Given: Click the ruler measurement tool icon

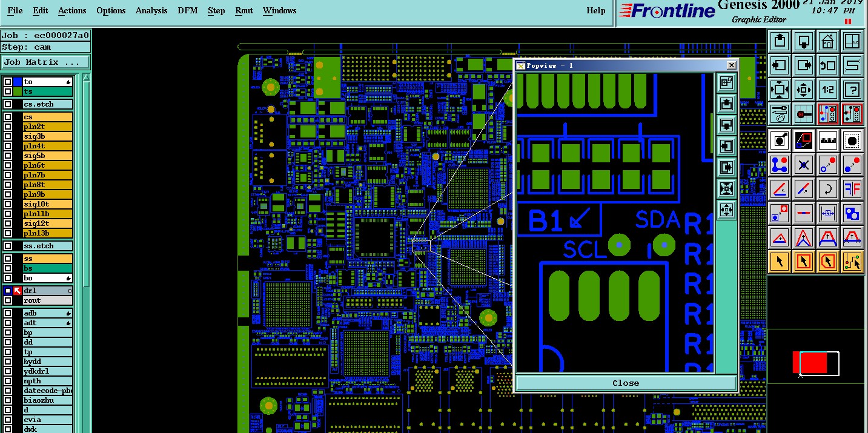Looking at the screenshot, I should click(828, 140).
